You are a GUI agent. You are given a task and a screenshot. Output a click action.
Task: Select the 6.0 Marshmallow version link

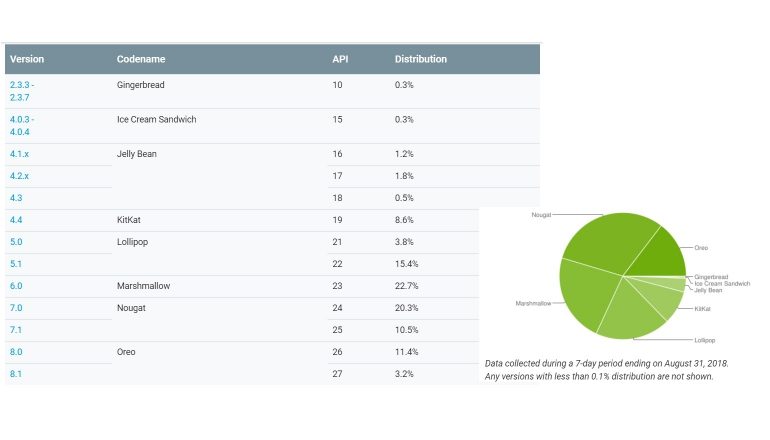click(16, 286)
